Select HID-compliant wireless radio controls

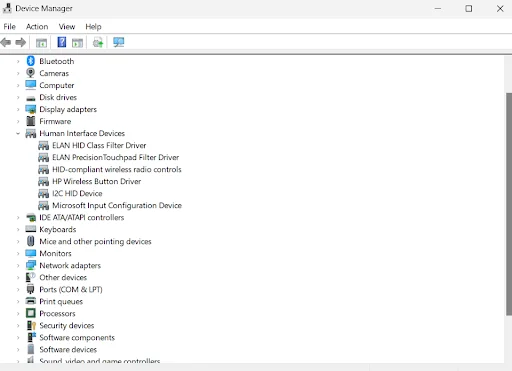[117, 169]
